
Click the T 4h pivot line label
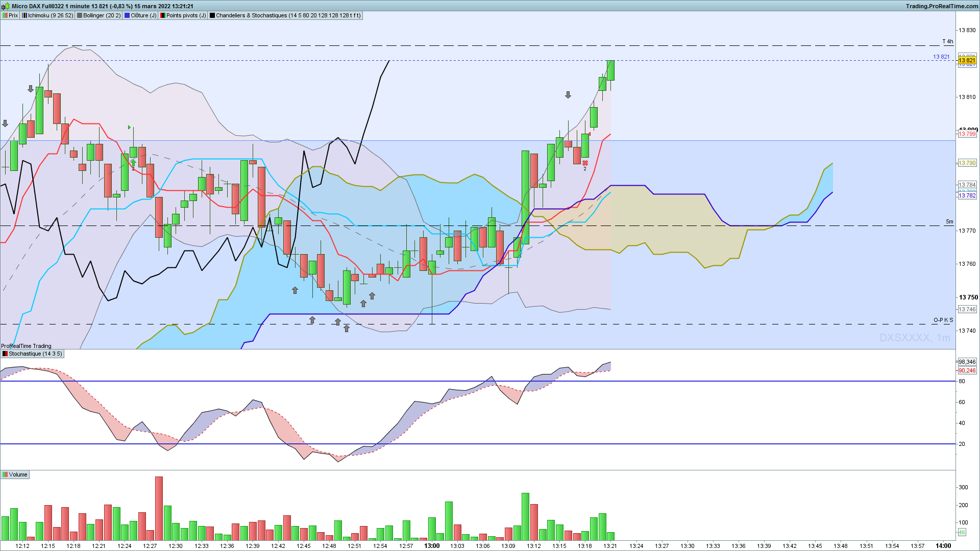click(x=948, y=41)
